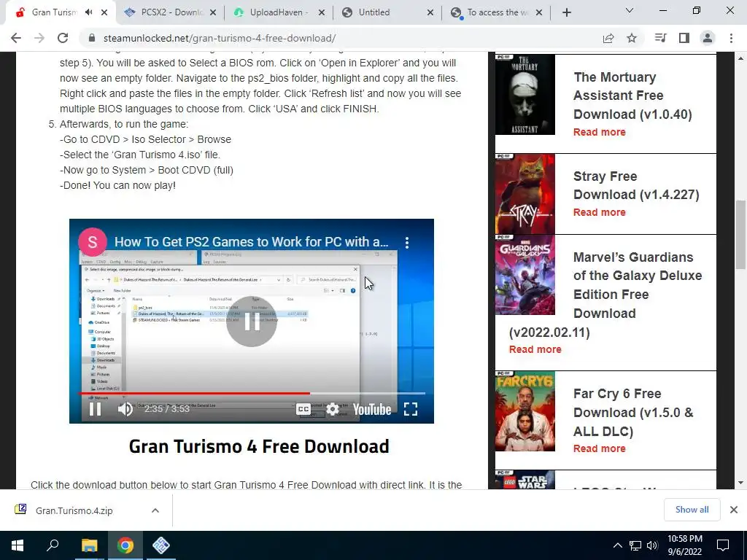
Task: Close the UploadHaven tab
Action: 322,13
